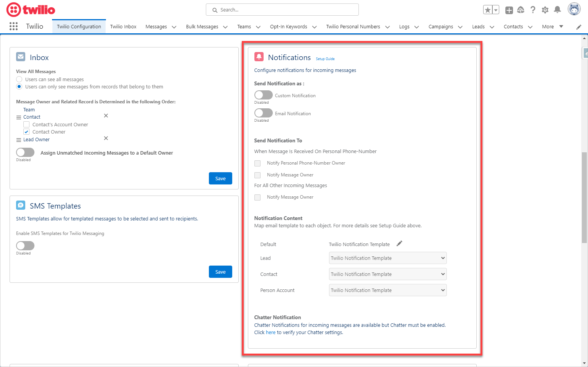Expand the Contacts tab chevron
The height and width of the screenshot is (367, 588).
coord(530,27)
